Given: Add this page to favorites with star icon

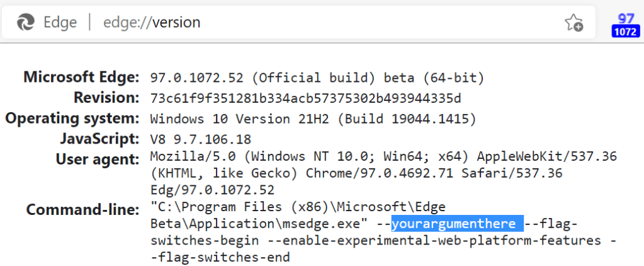Looking at the screenshot, I should click(573, 23).
